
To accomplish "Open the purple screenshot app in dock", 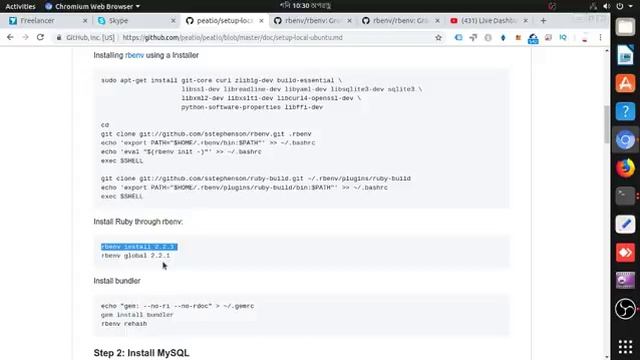I will click(625, 281).
